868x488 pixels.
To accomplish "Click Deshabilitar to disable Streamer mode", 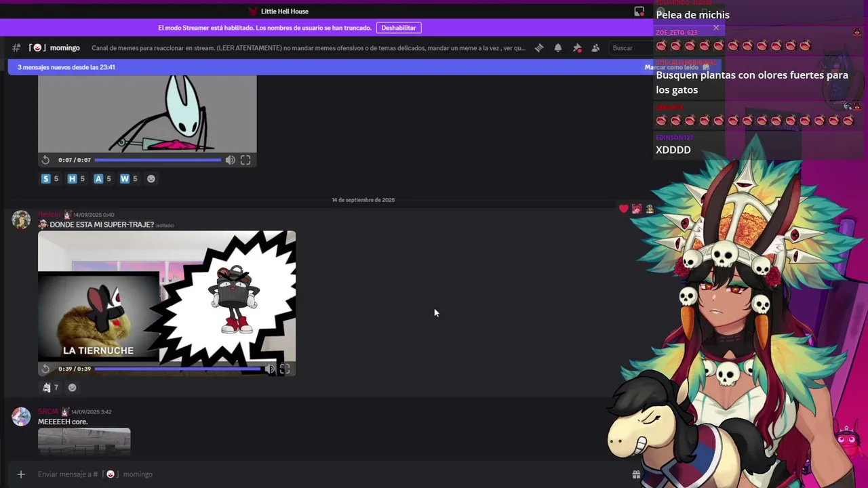I will 399,28.
